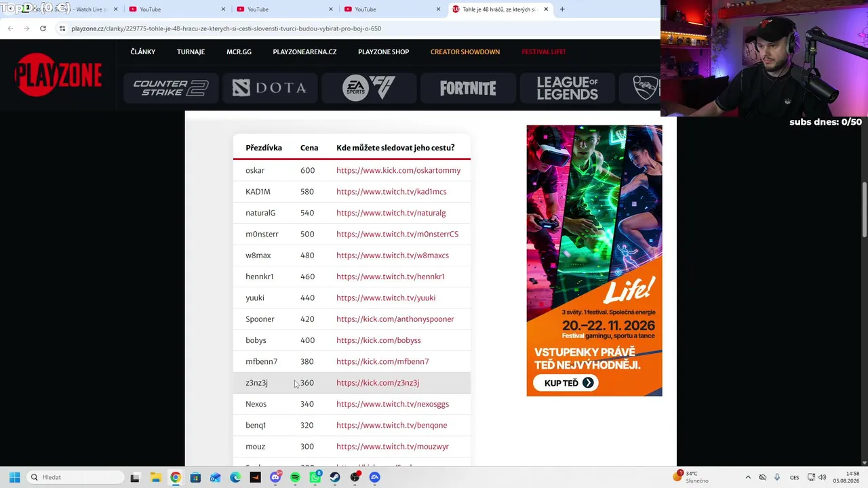Switch keyboard language via CES indicator
The image size is (868, 488).
coord(794,477)
